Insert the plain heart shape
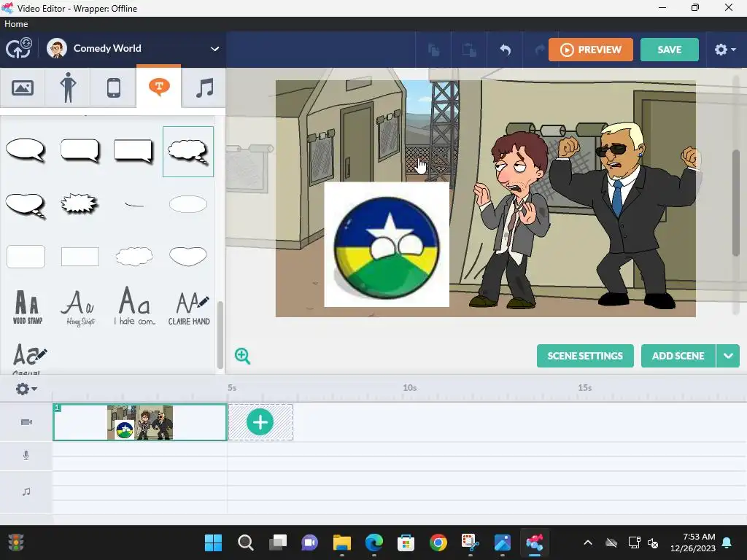Image resolution: width=747 pixels, height=560 pixels. click(188, 256)
